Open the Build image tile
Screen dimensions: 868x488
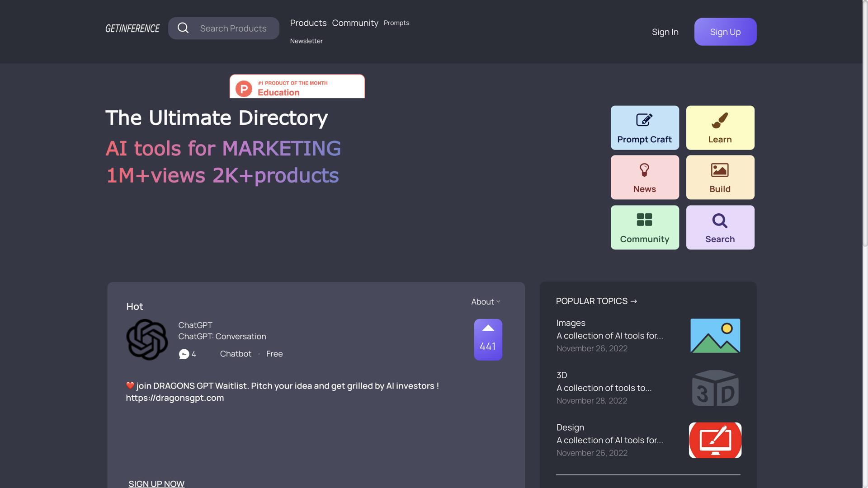coord(720,177)
